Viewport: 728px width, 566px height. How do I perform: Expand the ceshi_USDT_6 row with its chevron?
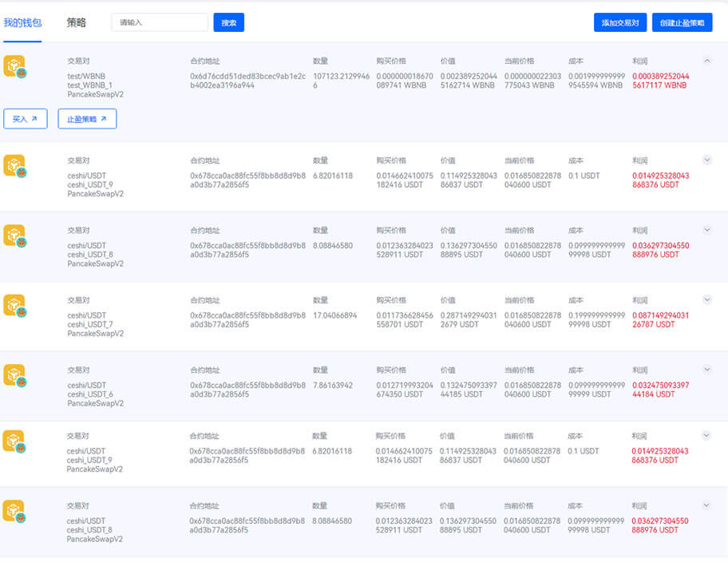[x=706, y=370]
